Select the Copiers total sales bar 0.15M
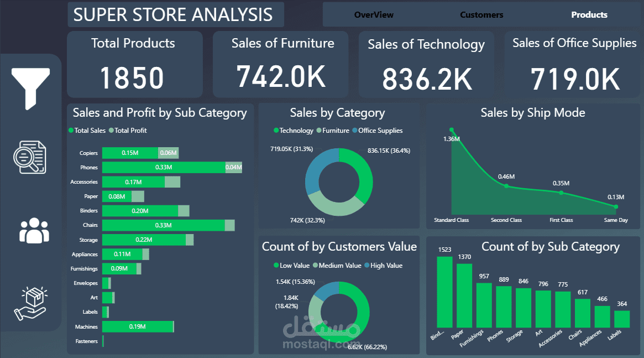This screenshot has width=644, height=358. click(130, 153)
